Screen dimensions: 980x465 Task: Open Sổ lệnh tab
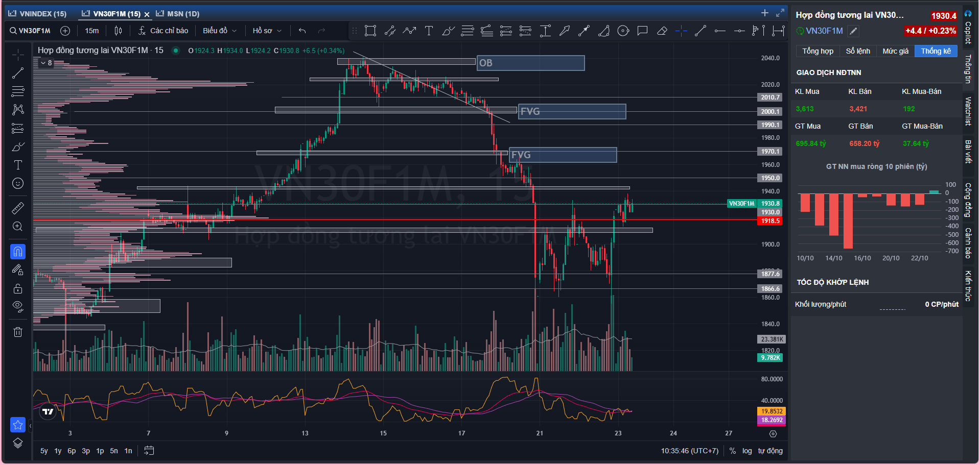pos(858,51)
